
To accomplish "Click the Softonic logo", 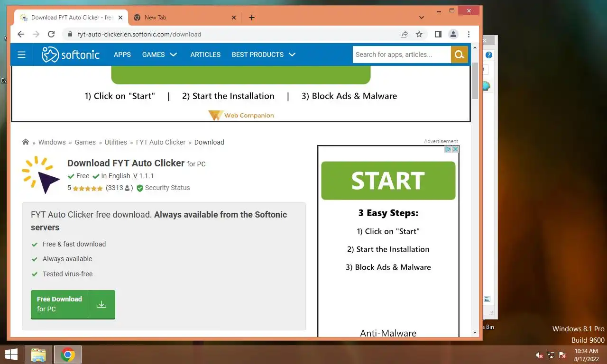I will (71, 55).
